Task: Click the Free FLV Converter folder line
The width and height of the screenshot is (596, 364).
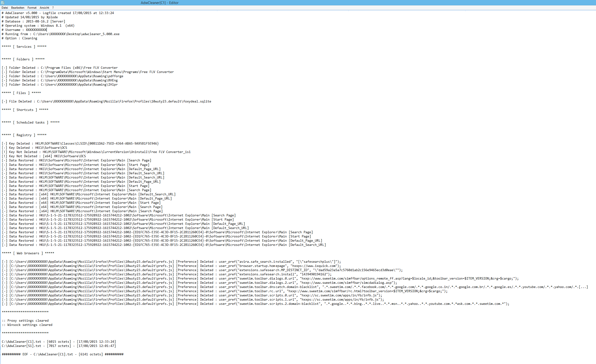Action: coord(59,68)
